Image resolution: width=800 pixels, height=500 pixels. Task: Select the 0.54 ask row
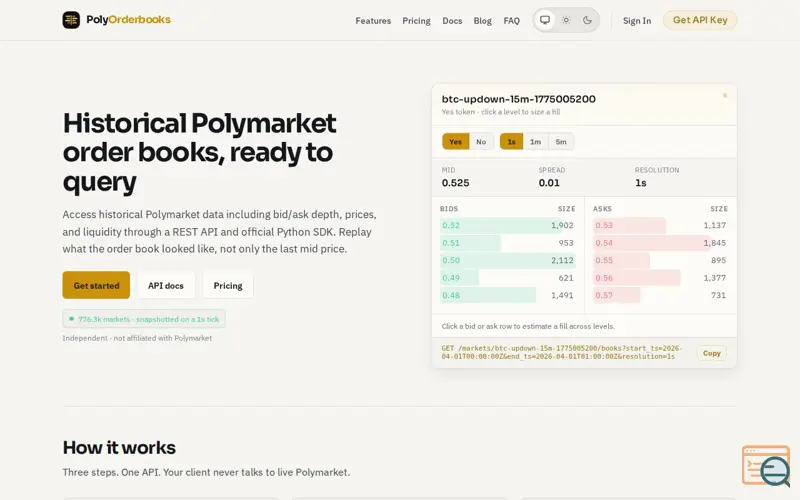660,243
